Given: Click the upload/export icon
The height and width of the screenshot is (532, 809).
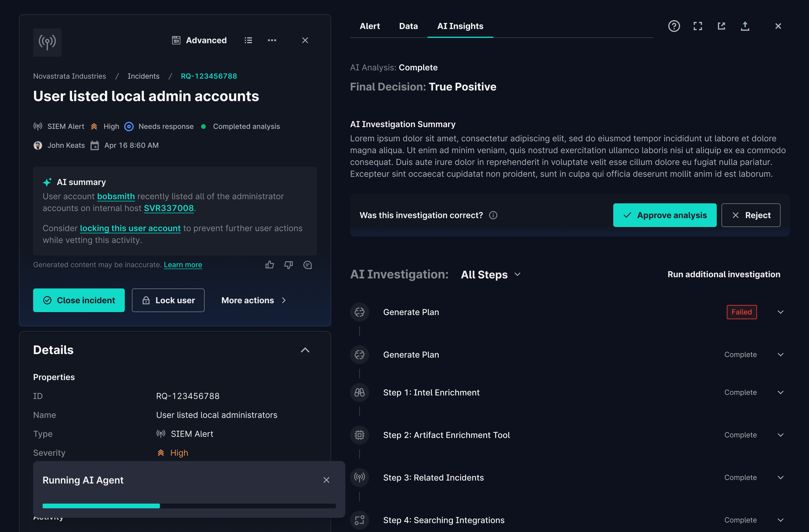Looking at the screenshot, I should coord(745,26).
